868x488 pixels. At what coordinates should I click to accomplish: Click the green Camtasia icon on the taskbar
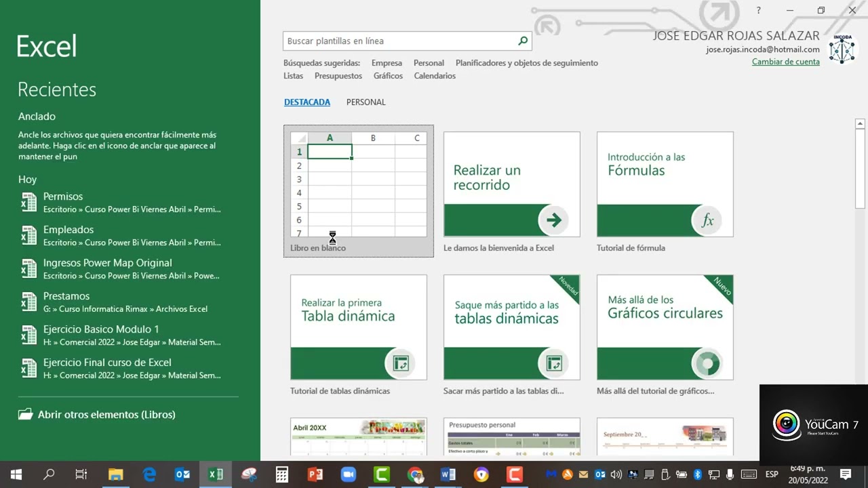382,474
